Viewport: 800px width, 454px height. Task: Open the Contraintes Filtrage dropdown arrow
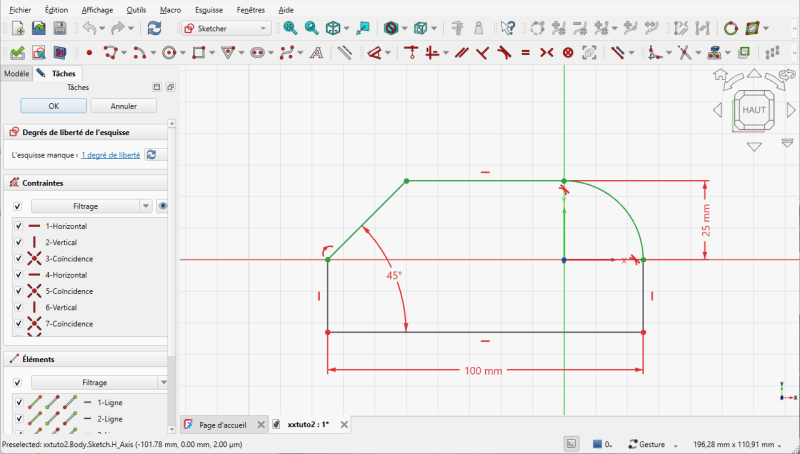pyautogui.click(x=146, y=206)
